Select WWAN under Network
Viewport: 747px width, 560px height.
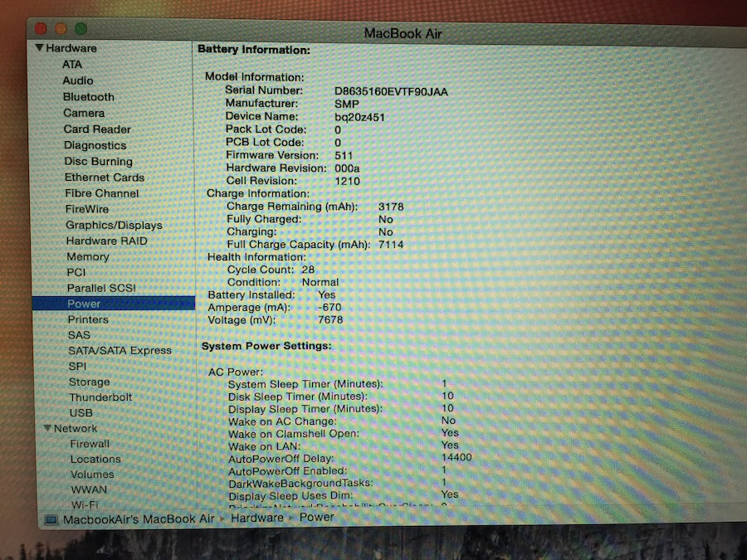[x=89, y=489]
